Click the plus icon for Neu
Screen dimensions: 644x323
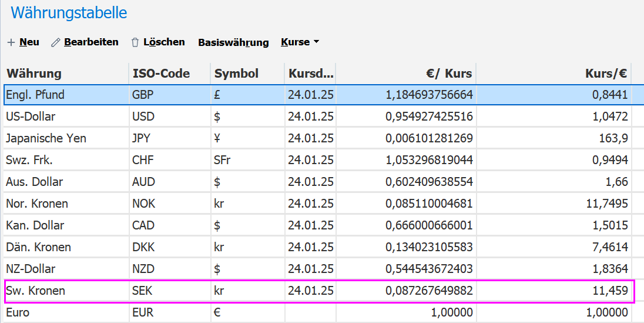pyautogui.click(x=11, y=42)
